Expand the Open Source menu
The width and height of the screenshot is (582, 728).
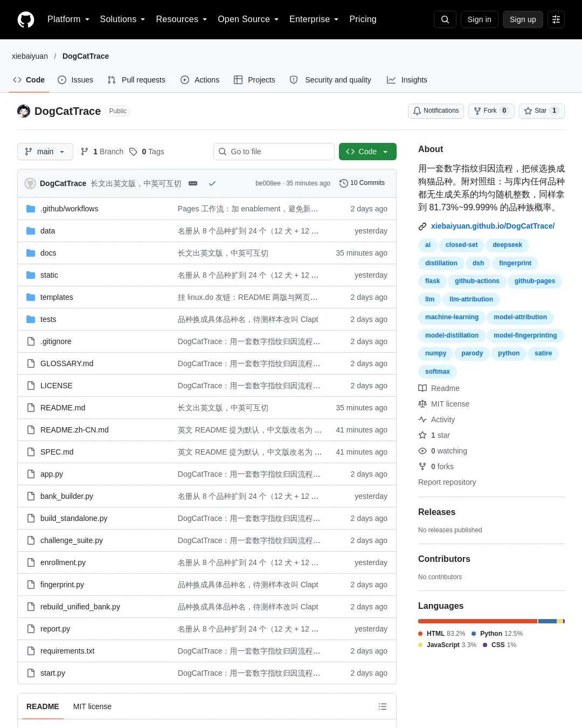[x=248, y=19]
